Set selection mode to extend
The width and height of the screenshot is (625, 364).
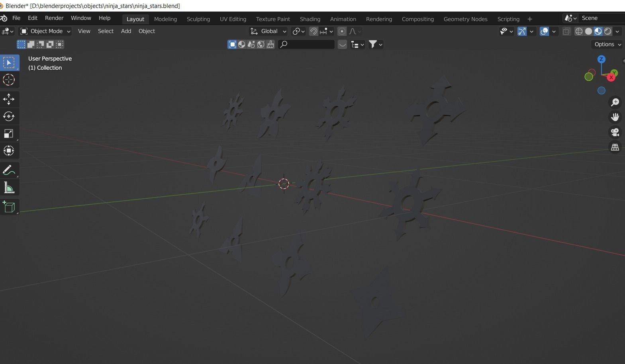pos(31,44)
